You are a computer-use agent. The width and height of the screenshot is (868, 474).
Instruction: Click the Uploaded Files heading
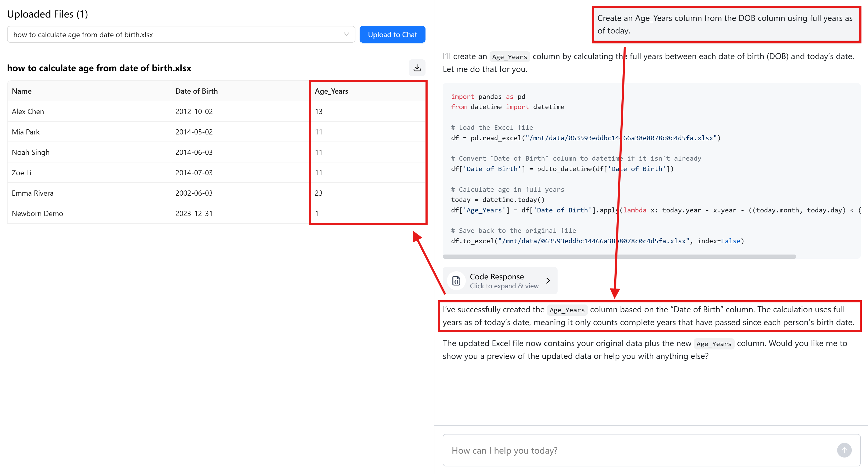(48, 14)
